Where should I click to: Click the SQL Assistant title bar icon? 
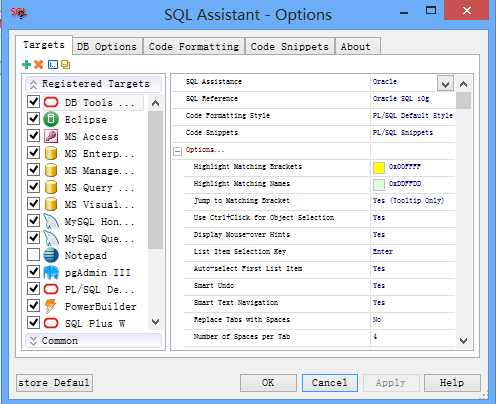pos(19,13)
